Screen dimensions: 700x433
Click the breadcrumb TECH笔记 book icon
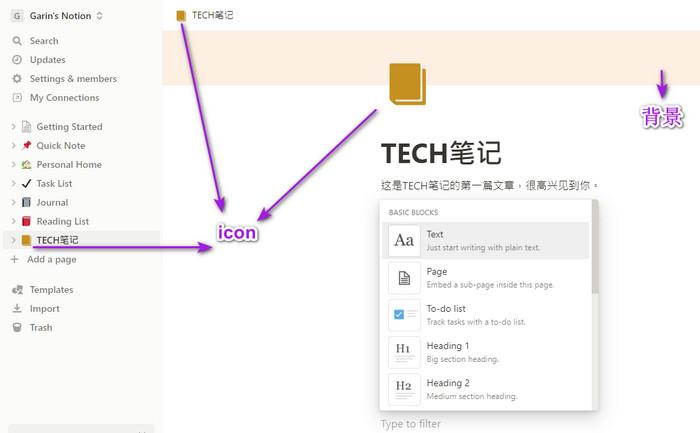point(181,16)
